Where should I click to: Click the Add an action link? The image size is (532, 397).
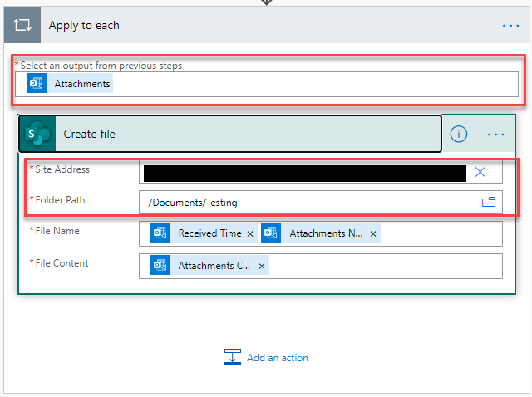(x=277, y=358)
